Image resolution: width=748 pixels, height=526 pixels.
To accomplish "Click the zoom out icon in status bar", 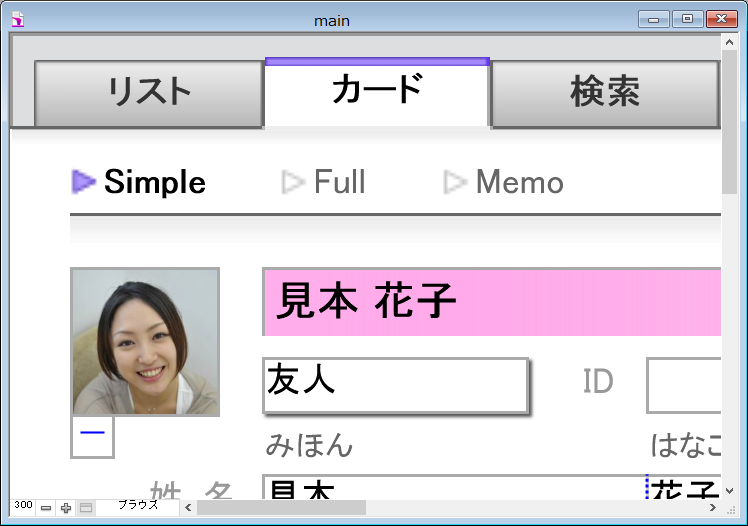I will pyautogui.click(x=46, y=508).
